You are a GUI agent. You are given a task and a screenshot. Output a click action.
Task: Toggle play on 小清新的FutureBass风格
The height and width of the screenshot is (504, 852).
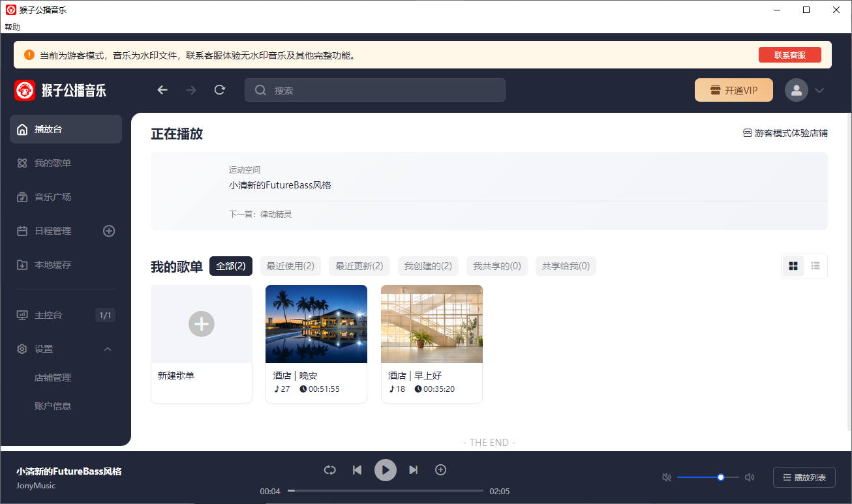[385, 469]
